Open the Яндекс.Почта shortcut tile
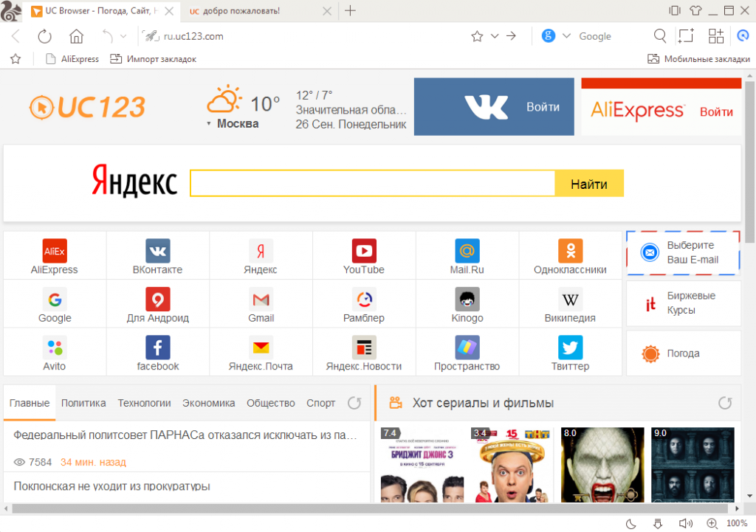 (x=261, y=352)
